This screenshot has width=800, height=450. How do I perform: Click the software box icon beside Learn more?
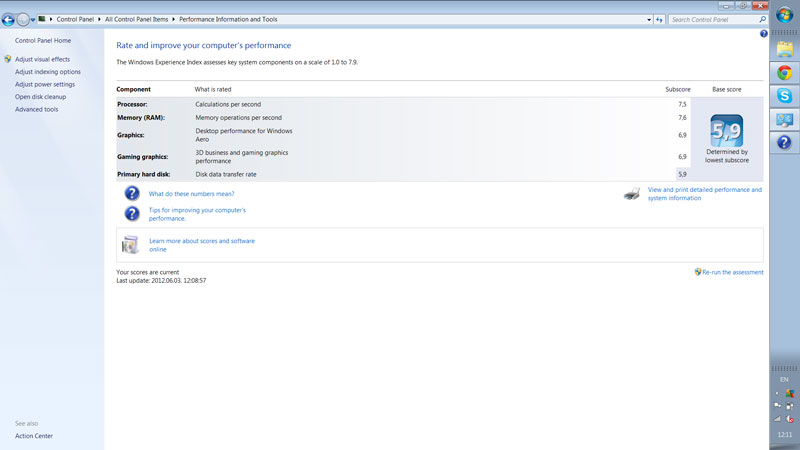pyautogui.click(x=131, y=245)
